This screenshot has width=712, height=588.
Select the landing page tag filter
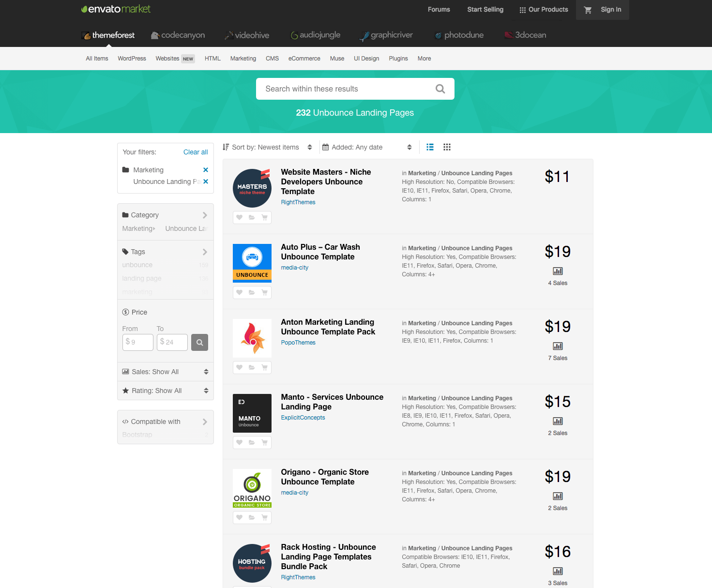coord(142,279)
